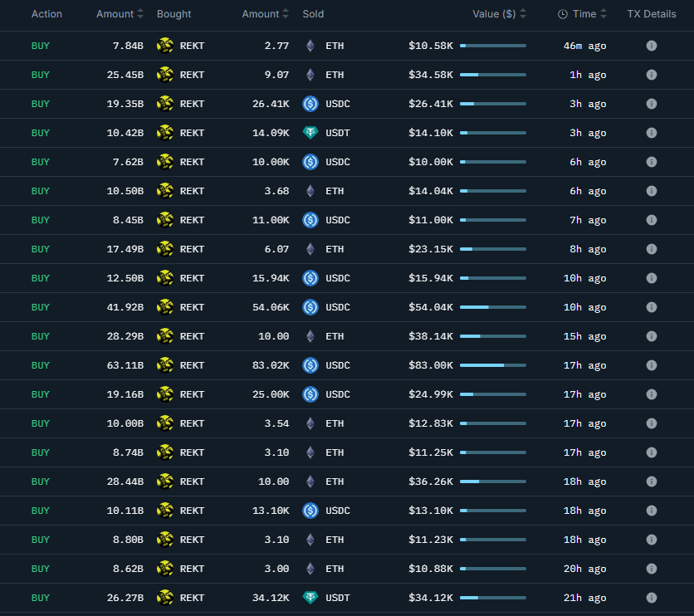Click the 10.00K sold amount cell
694x616 pixels.
pyautogui.click(x=271, y=162)
